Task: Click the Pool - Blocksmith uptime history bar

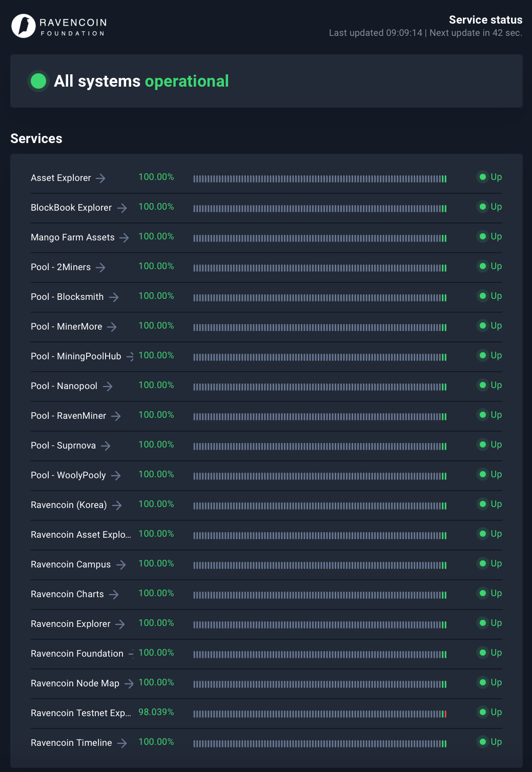Action: click(320, 298)
